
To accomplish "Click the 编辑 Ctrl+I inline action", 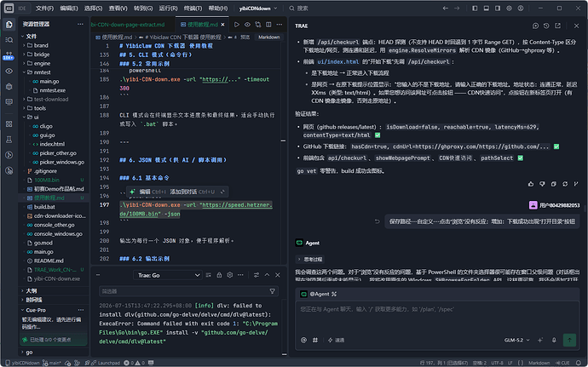I will click(148, 192).
